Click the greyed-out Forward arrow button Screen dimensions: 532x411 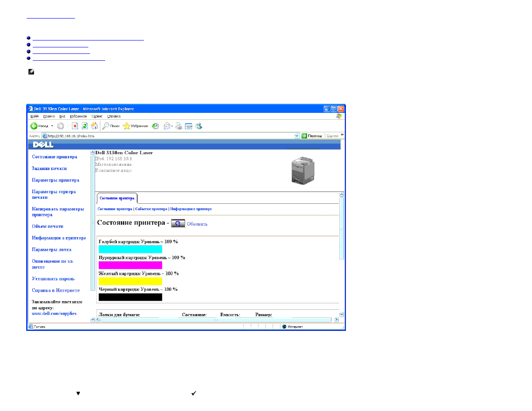(x=61, y=126)
